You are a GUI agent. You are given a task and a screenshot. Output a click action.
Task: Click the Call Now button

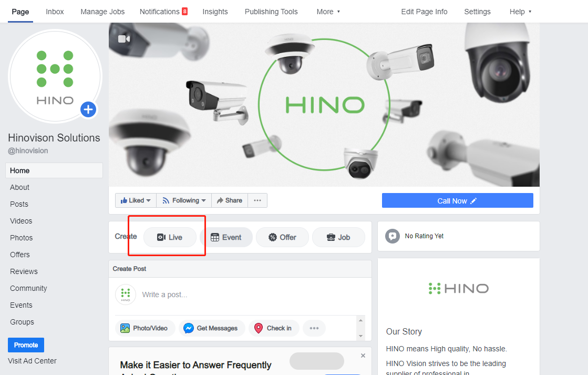pyautogui.click(x=458, y=200)
